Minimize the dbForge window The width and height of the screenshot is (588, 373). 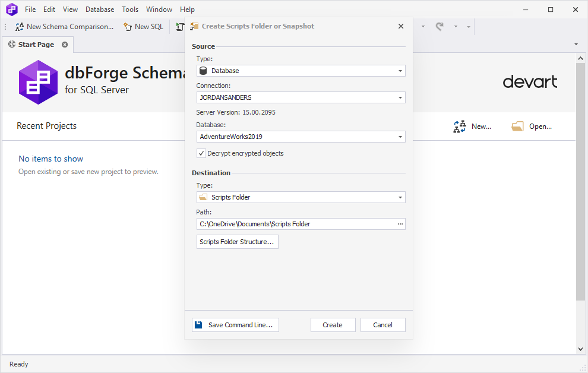point(526,10)
